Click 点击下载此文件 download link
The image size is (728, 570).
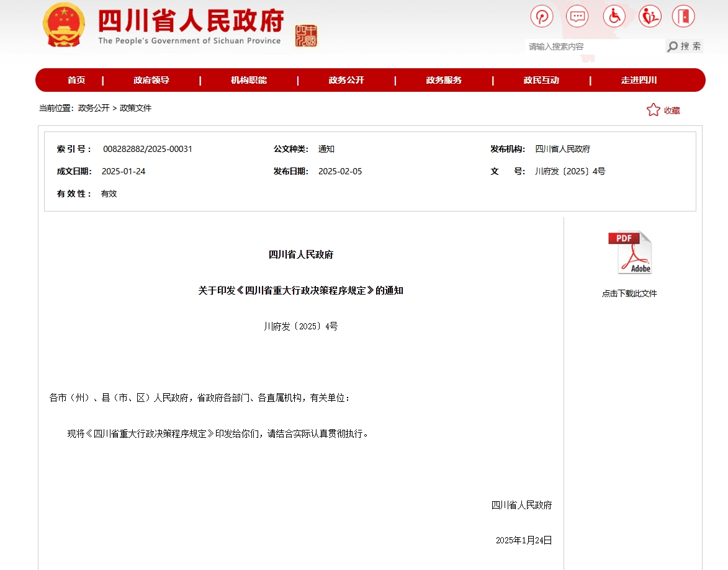629,293
